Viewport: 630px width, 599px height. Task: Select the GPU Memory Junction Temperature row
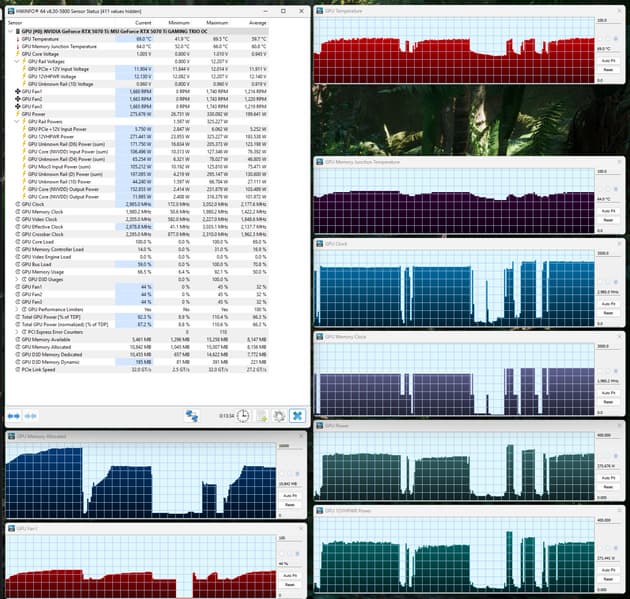point(138,47)
